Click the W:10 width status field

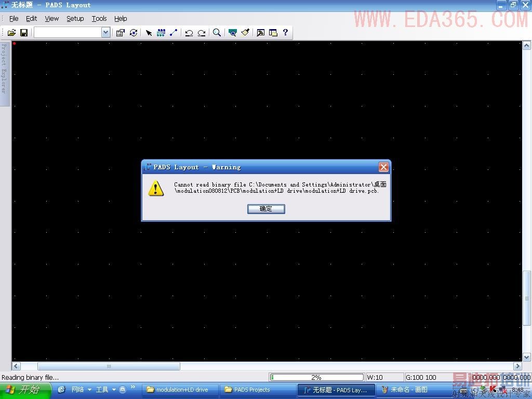[x=384, y=377]
